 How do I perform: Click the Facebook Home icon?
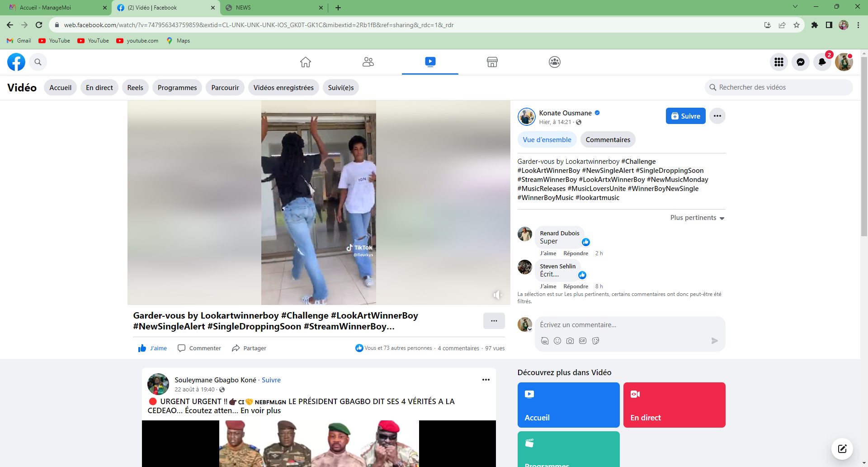coord(306,62)
